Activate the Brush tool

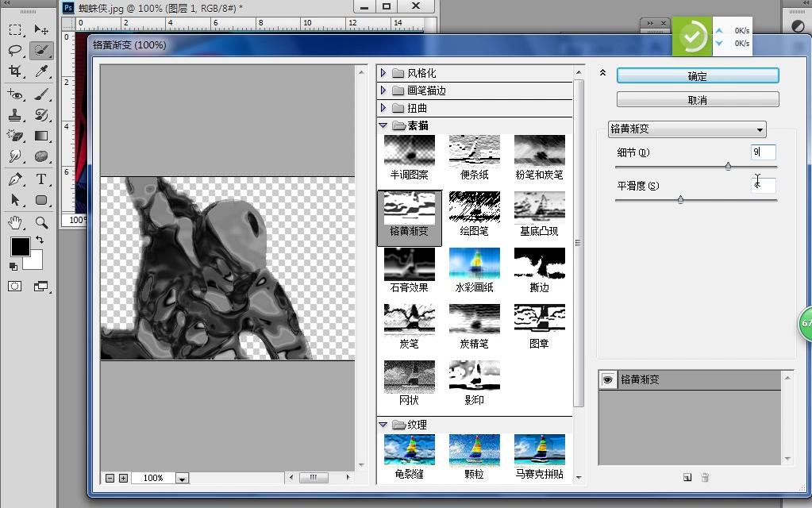pyautogui.click(x=41, y=94)
